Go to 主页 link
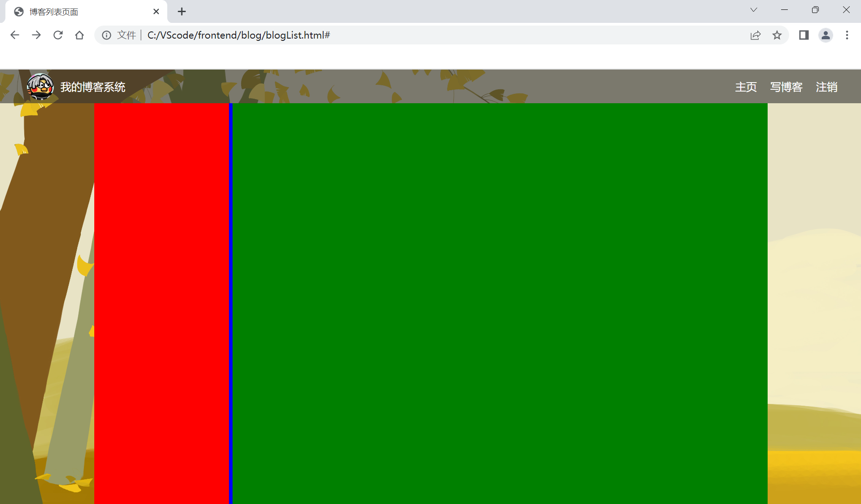861x504 pixels. 746,87
